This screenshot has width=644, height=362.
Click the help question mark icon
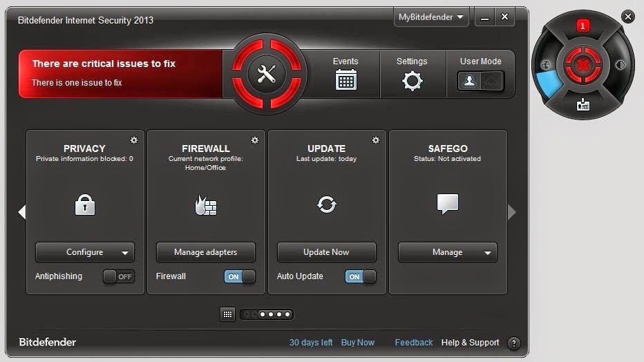(x=513, y=343)
